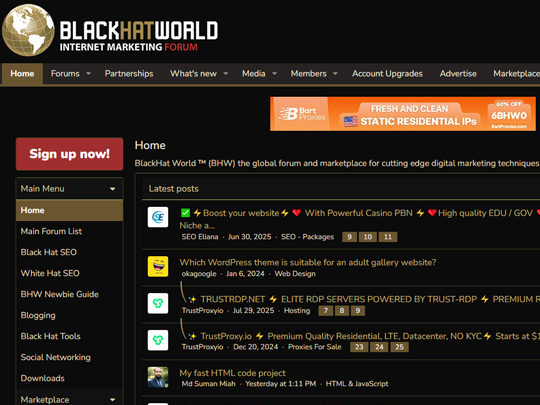Open SEO Eliana username link
This screenshot has width=540, height=405.
coord(200,237)
